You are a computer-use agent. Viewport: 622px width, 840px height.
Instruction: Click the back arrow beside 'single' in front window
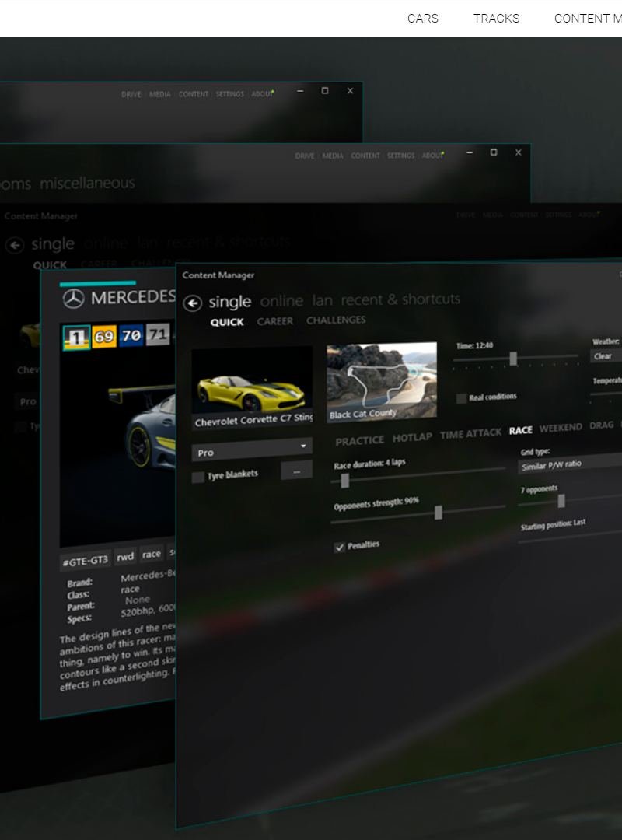pos(192,303)
